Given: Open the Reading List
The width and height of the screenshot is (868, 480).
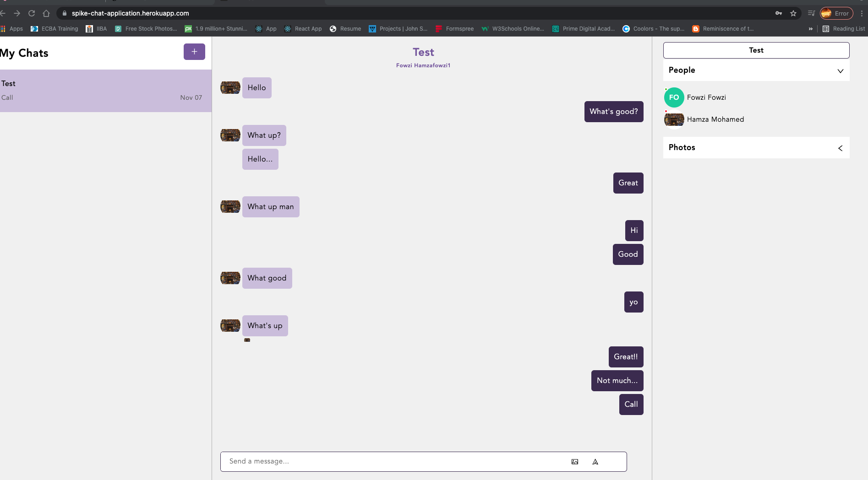Looking at the screenshot, I should click(844, 29).
